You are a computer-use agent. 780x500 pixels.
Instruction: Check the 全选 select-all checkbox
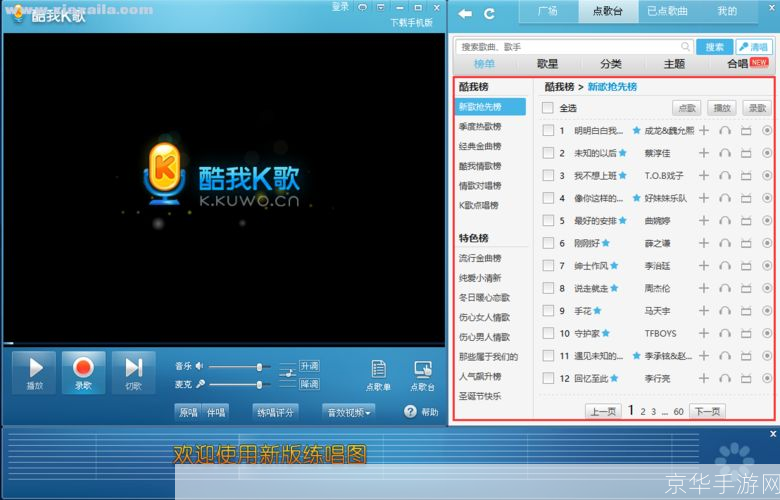548,108
